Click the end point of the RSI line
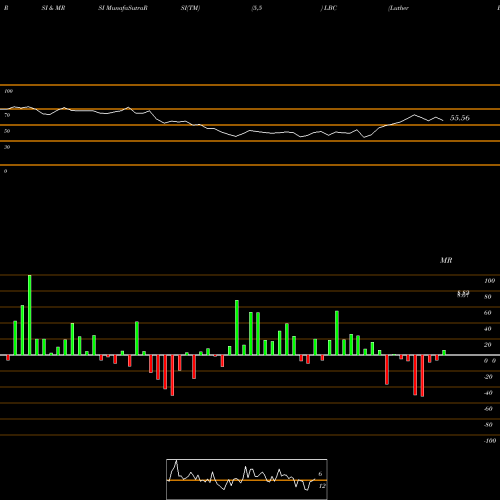This screenshot has width=500, height=500. click(443, 120)
